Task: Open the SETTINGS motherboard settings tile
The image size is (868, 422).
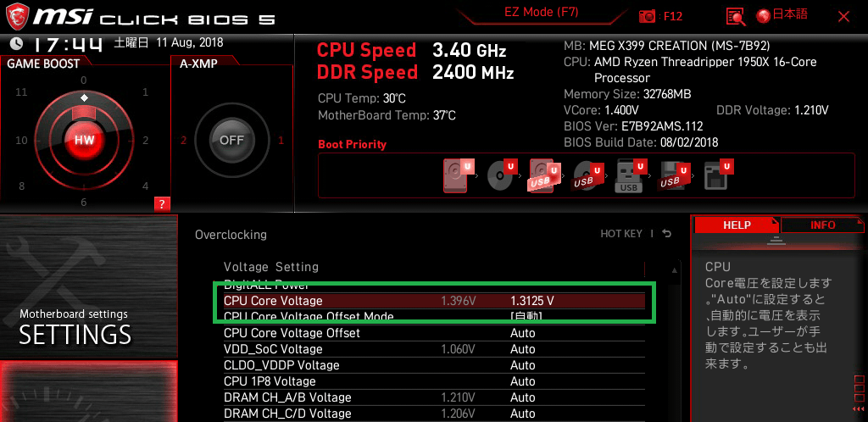Action: tap(88, 286)
